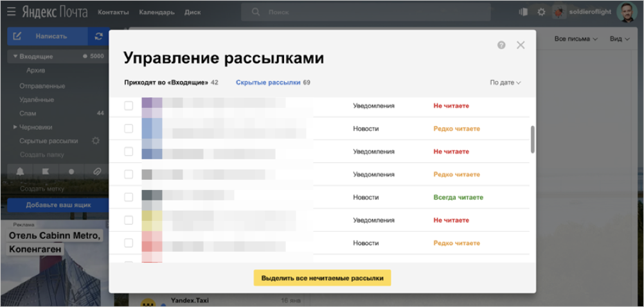
Task: Open По дате sort dropdown
Action: 505,82
